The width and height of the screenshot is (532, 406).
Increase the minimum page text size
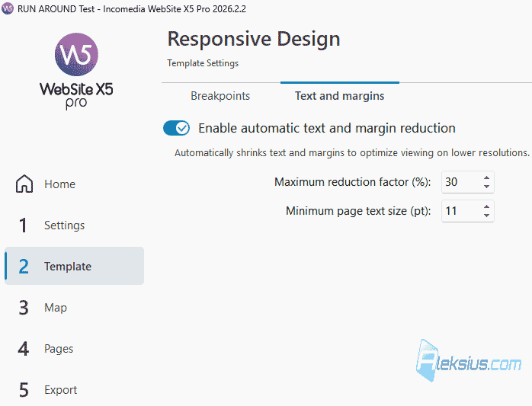(x=486, y=206)
